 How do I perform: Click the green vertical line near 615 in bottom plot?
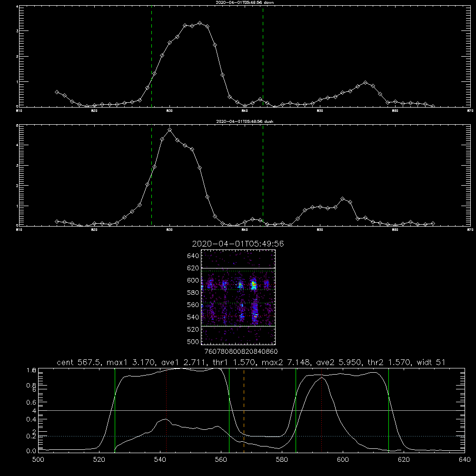click(388, 410)
